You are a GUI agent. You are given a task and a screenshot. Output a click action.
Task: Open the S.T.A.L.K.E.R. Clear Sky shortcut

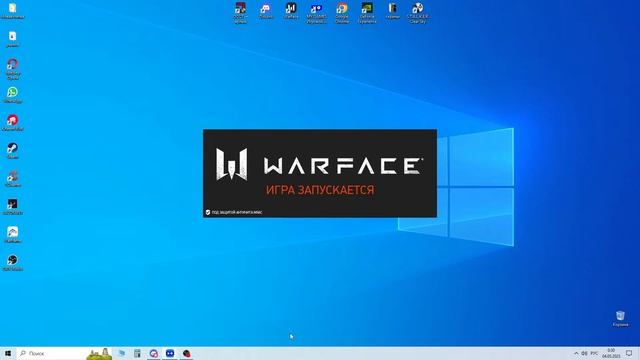point(418,13)
